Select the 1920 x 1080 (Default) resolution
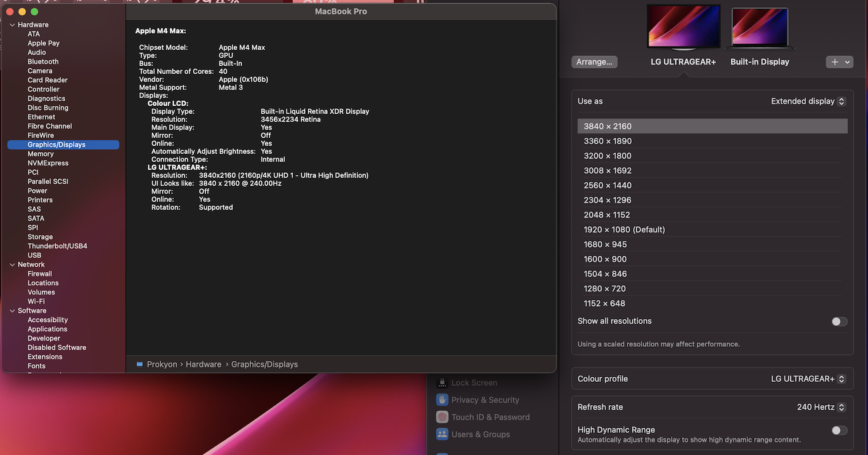This screenshot has width=868, height=455. pos(624,229)
